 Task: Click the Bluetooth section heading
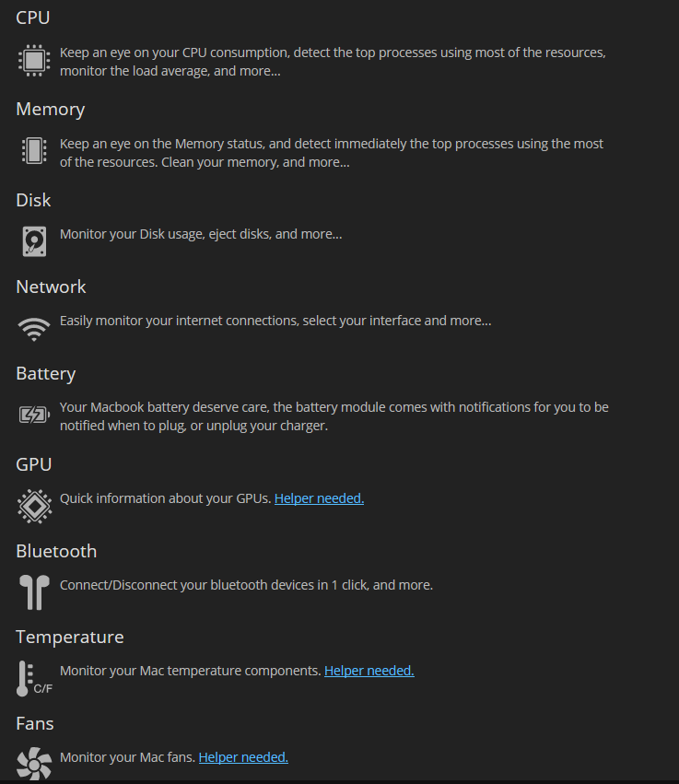coord(56,551)
